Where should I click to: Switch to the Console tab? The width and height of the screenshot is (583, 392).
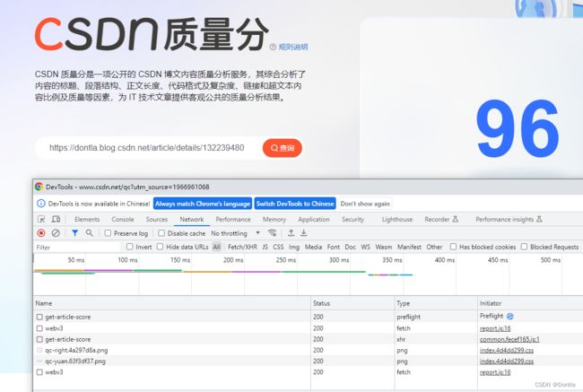click(x=123, y=220)
